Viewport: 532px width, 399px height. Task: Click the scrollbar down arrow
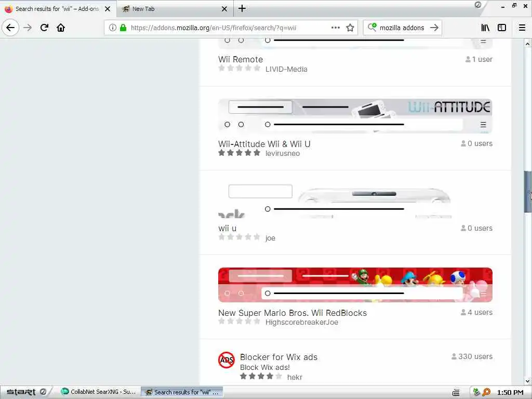[x=527, y=381]
